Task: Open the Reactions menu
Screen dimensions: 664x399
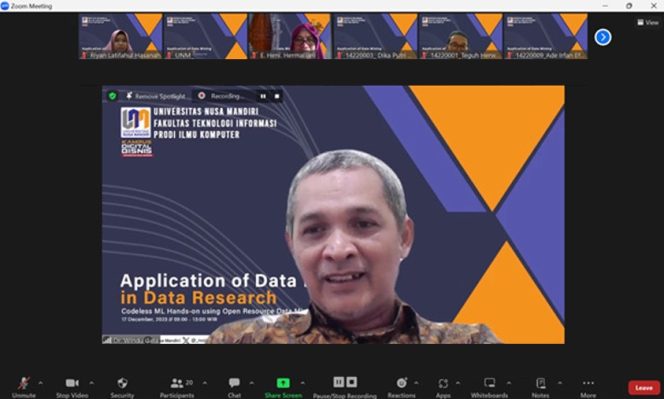Action: tap(401, 387)
